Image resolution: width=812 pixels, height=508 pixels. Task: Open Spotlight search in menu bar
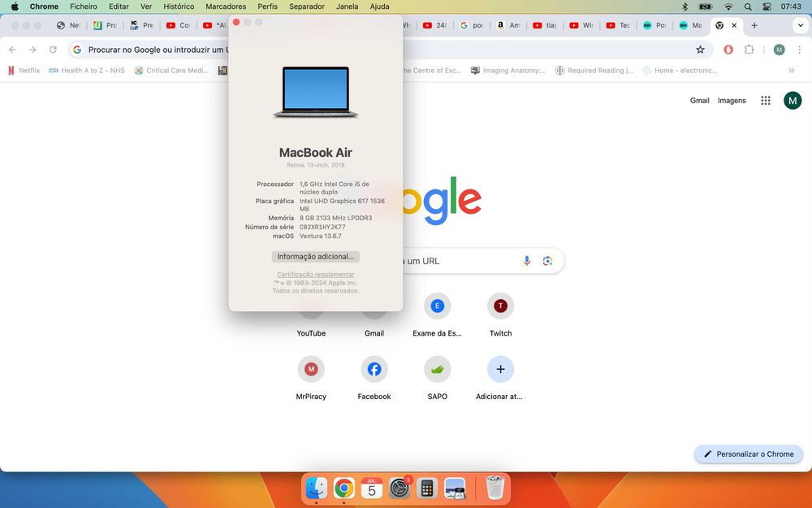(x=748, y=7)
